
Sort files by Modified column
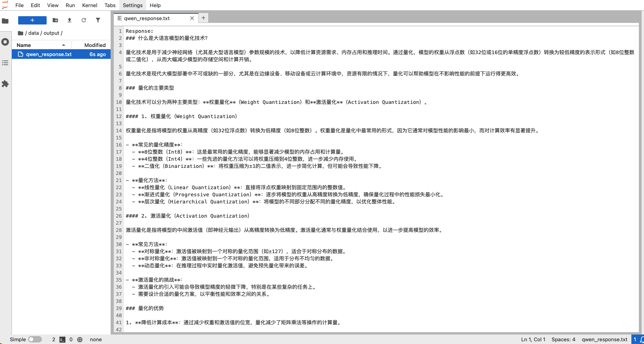[95, 45]
